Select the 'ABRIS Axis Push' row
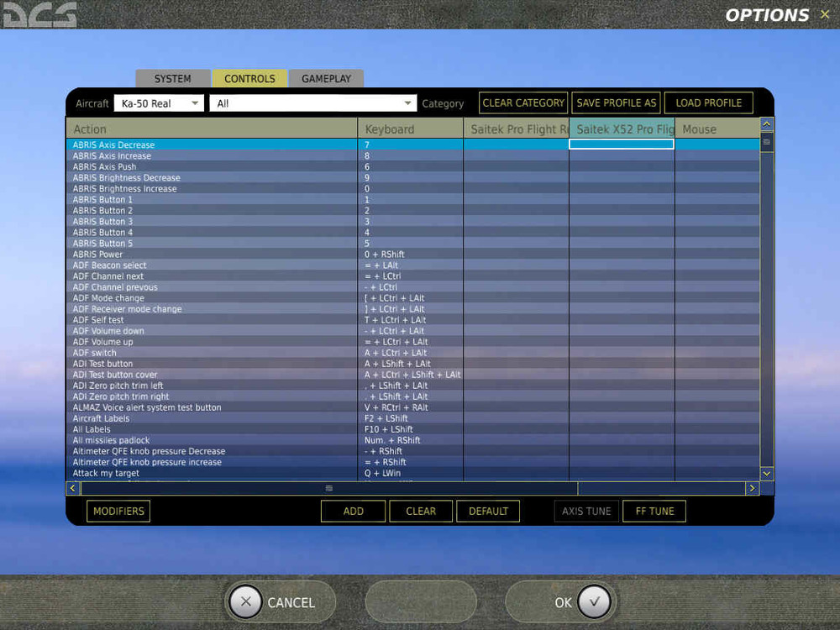 412,166
